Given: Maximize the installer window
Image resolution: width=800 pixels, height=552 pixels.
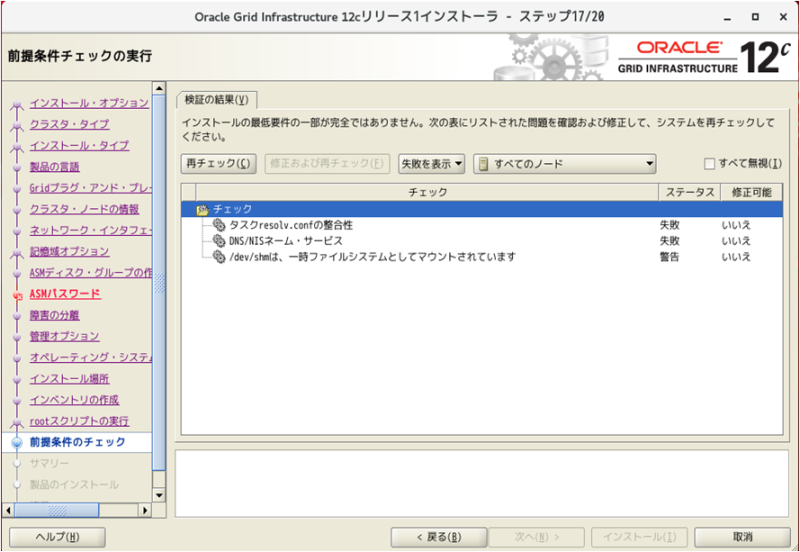Looking at the screenshot, I should [755, 17].
